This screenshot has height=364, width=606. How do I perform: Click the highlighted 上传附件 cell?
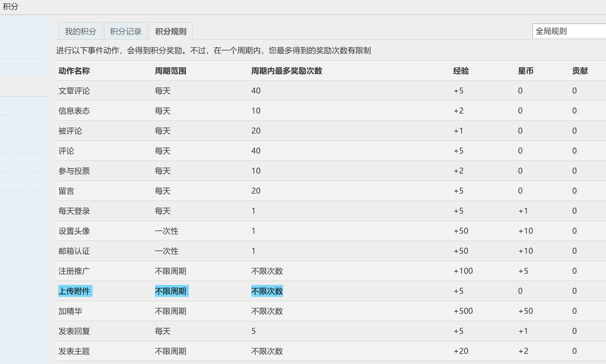pyautogui.click(x=75, y=291)
